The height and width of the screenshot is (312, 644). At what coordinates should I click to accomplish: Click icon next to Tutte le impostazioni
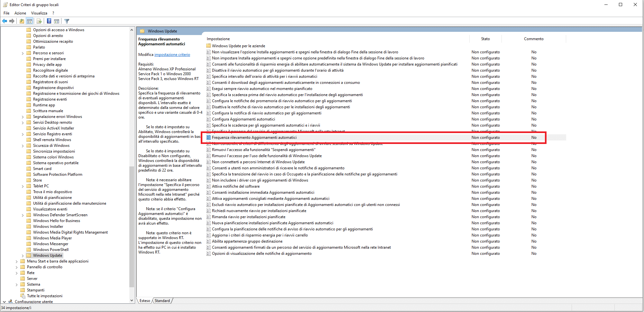(x=23, y=296)
